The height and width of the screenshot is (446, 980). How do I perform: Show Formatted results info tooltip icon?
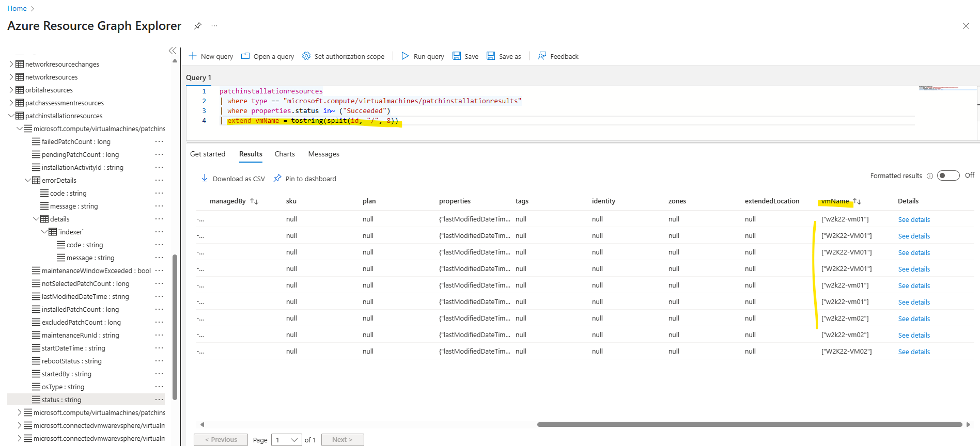click(x=930, y=176)
